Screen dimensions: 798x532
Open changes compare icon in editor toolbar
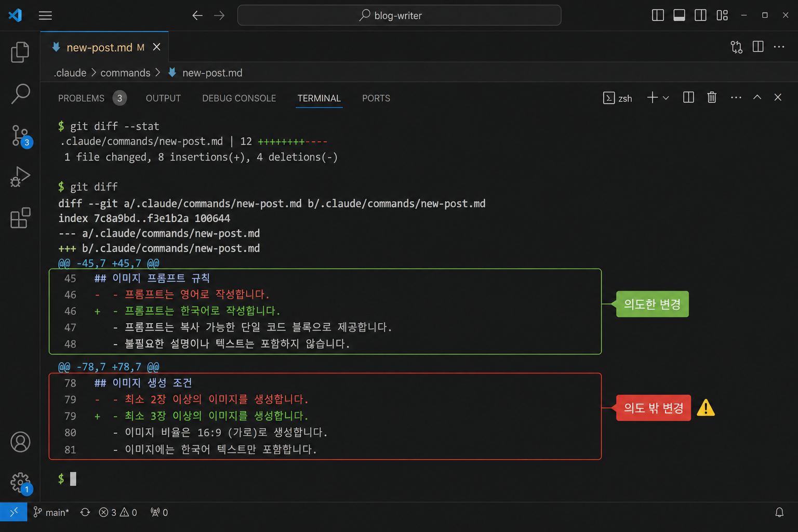[x=736, y=47]
